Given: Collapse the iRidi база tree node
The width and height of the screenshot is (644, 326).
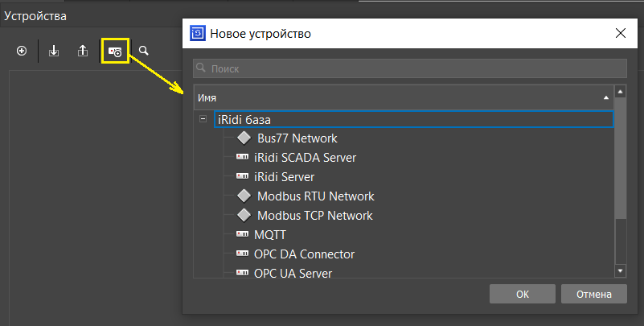Looking at the screenshot, I should (203, 119).
